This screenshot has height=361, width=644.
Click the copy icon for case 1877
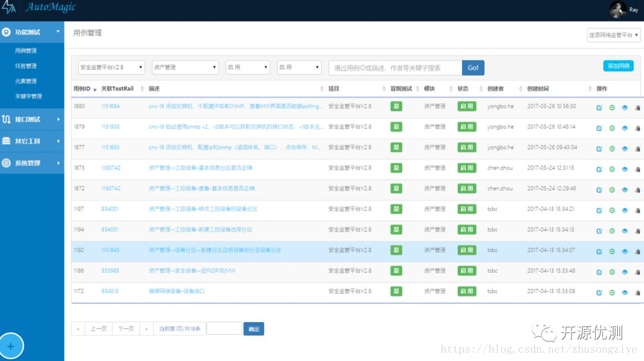pos(637,148)
